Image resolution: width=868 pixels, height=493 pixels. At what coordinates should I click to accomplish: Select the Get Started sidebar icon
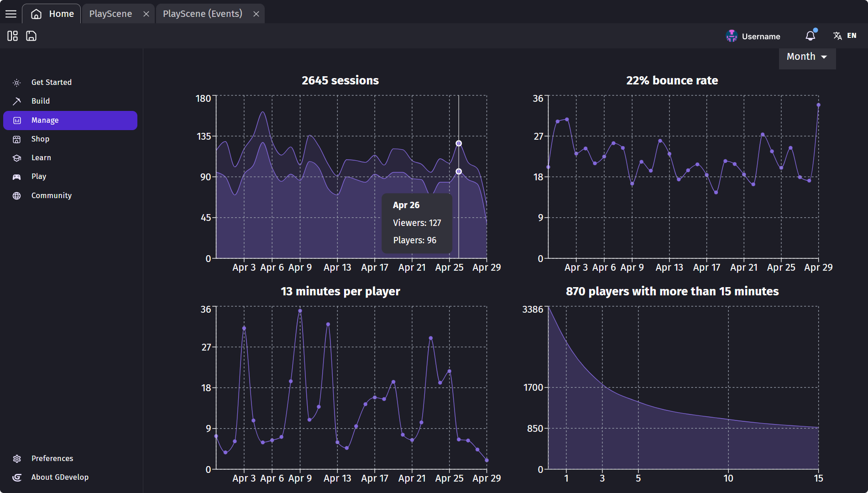click(16, 82)
